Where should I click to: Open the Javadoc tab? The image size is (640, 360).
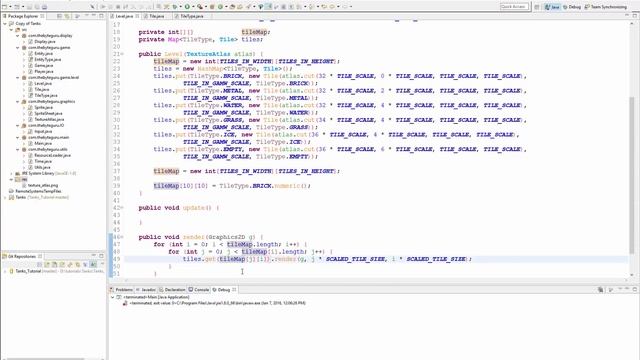146,289
